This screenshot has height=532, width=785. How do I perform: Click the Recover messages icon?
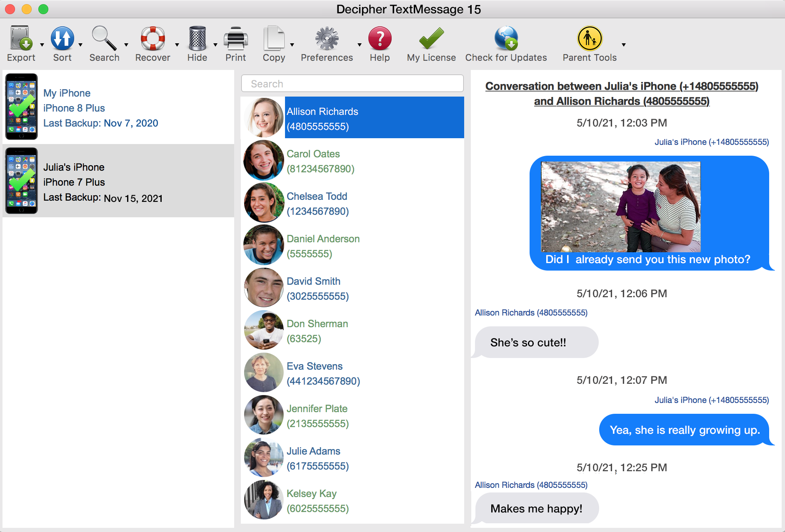click(x=152, y=40)
